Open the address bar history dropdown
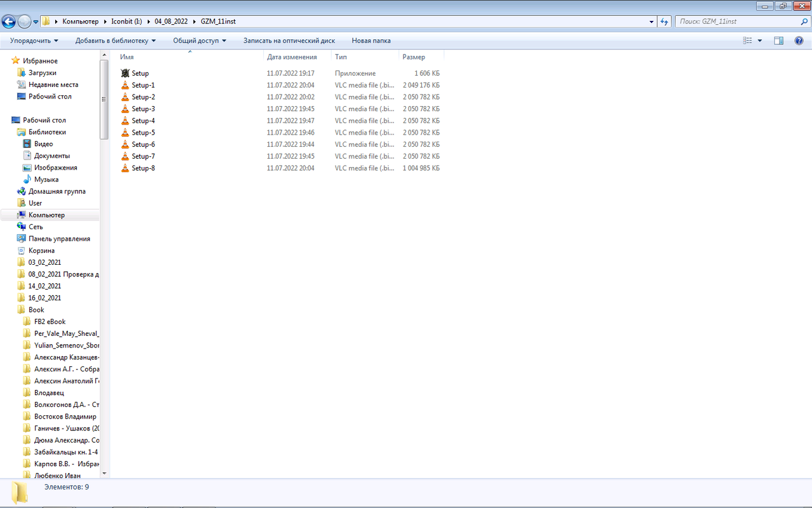Screen dimensions: 812x508 coord(652,22)
